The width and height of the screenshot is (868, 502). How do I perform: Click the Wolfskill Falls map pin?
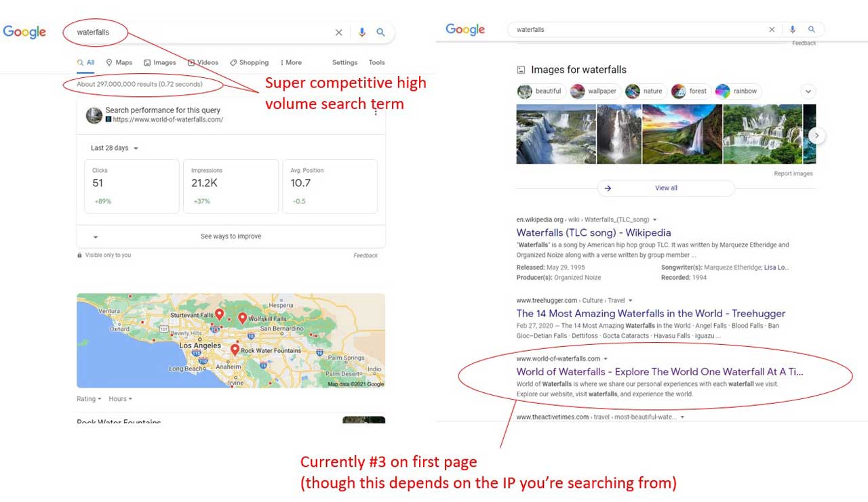tap(243, 317)
